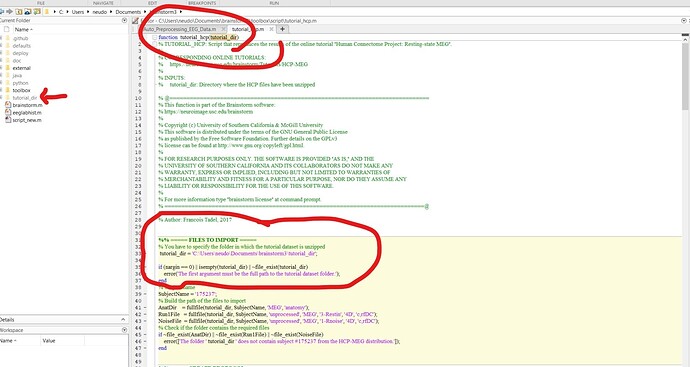This screenshot has width=690, height=367.
Task: Open Editor panel actions menu
Action: pyautogui.click(x=684, y=21)
